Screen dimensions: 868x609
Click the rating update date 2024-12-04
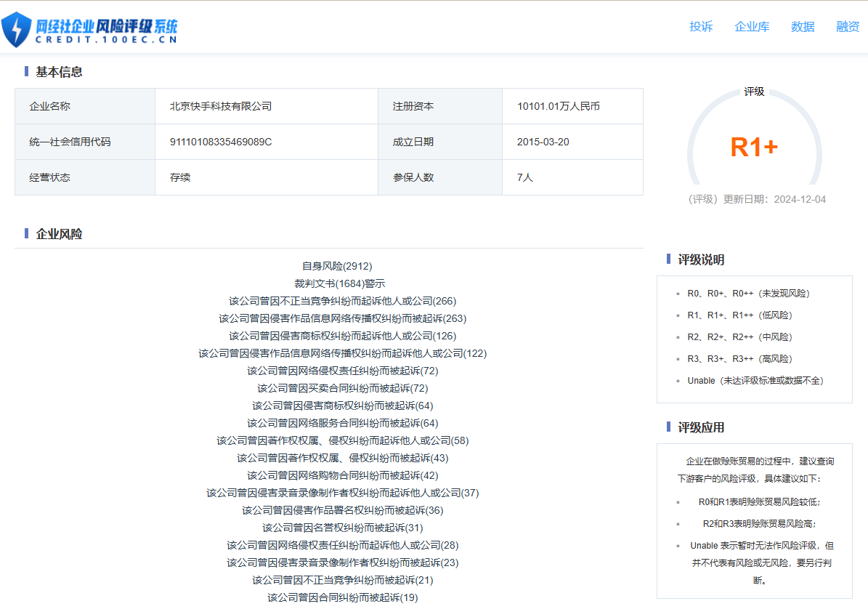click(x=799, y=199)
